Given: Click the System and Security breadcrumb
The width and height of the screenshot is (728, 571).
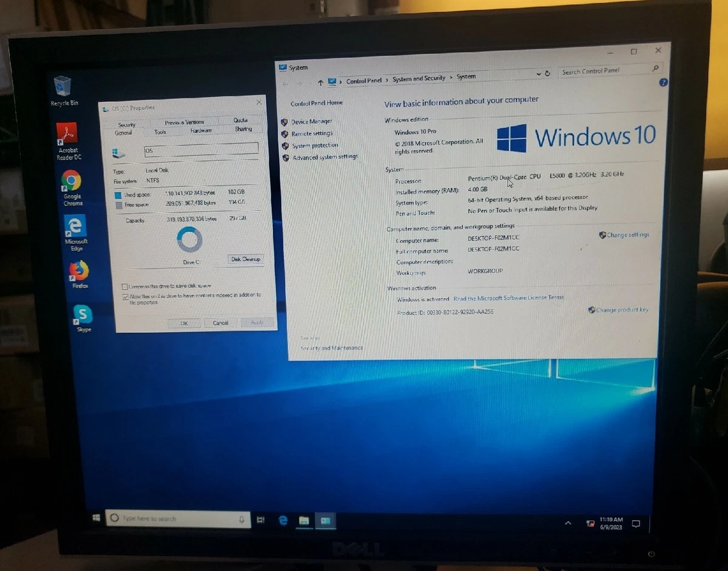Looking at the screenshot, I should coord(419,78).
